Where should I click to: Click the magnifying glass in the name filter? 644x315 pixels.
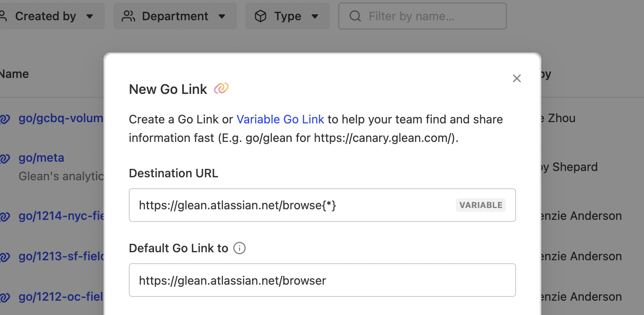(355, 16)
